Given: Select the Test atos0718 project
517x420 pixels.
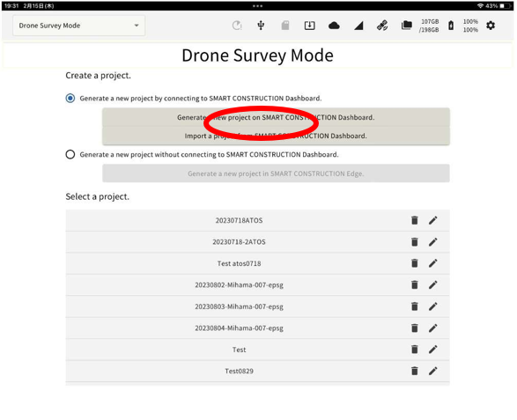Looking at the screenshot, I should (239, 263).
